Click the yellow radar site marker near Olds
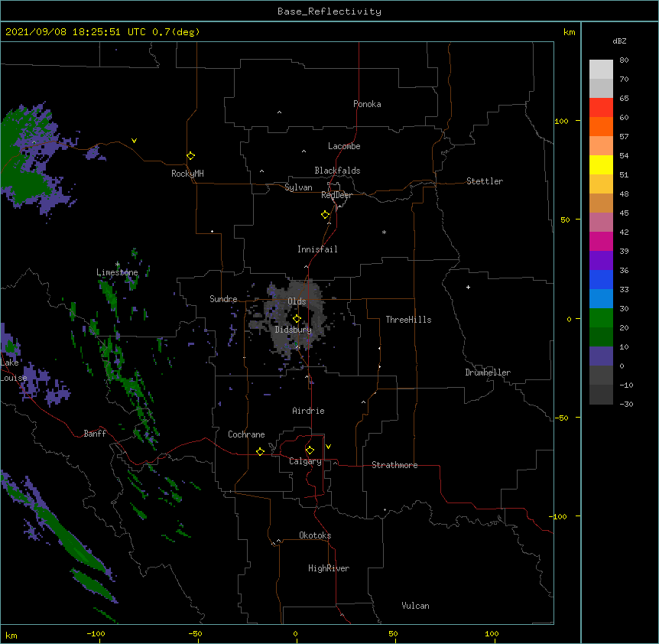659x644 pixels. pyautogui.click(x=297, y=319)
